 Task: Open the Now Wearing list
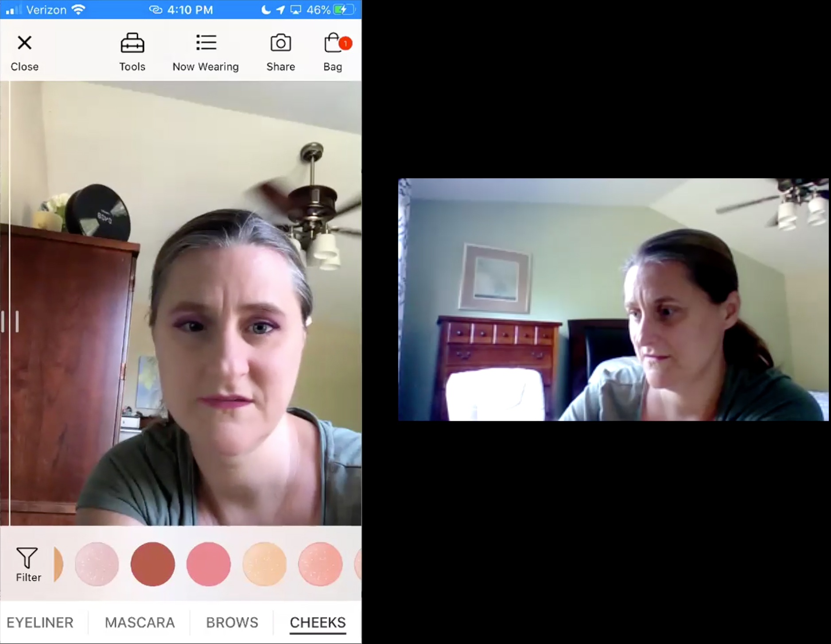coord(206,52)
